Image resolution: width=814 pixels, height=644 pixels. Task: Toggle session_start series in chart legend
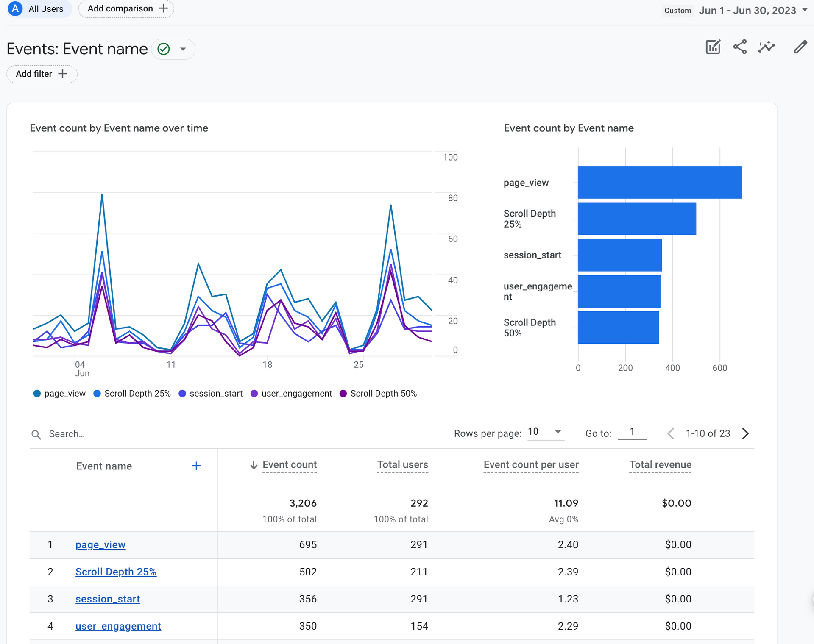coord(211,394)
